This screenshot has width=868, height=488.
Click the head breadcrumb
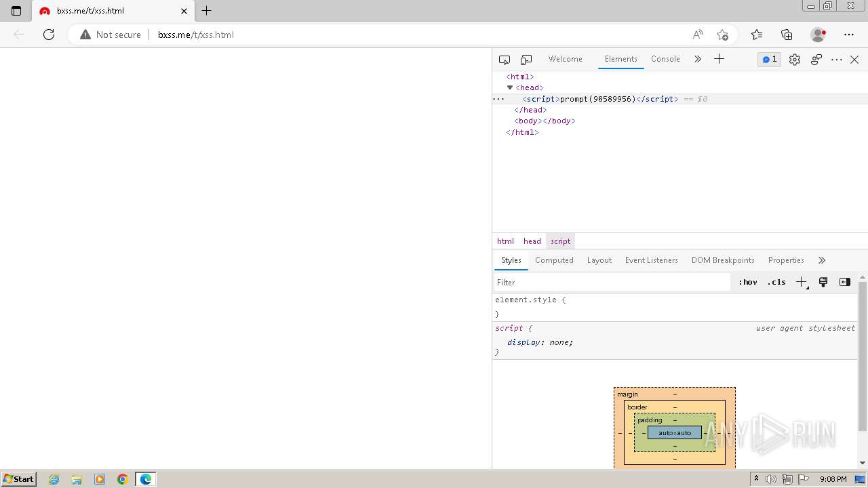coord(532,241)
